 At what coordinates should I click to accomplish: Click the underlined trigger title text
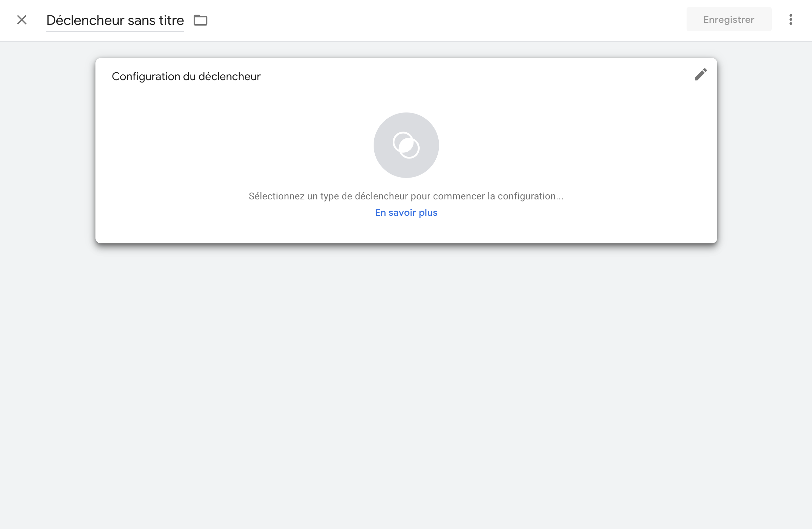pos(115,20)
